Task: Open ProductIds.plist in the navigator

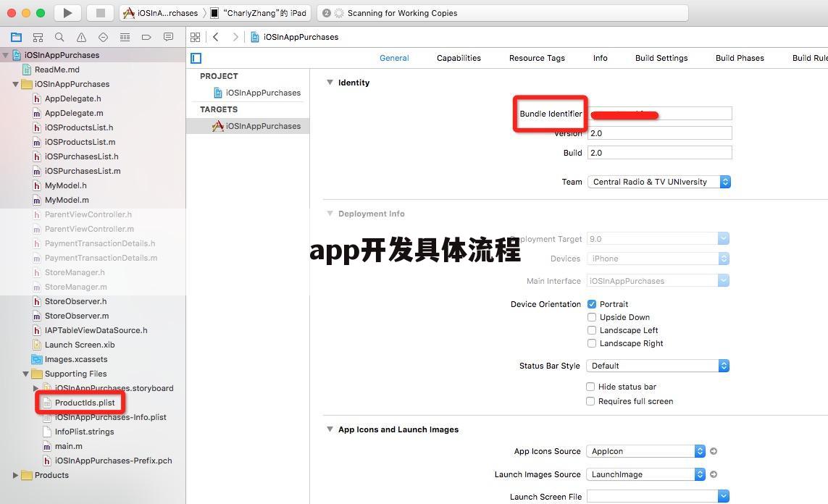Action: point(85,403)
